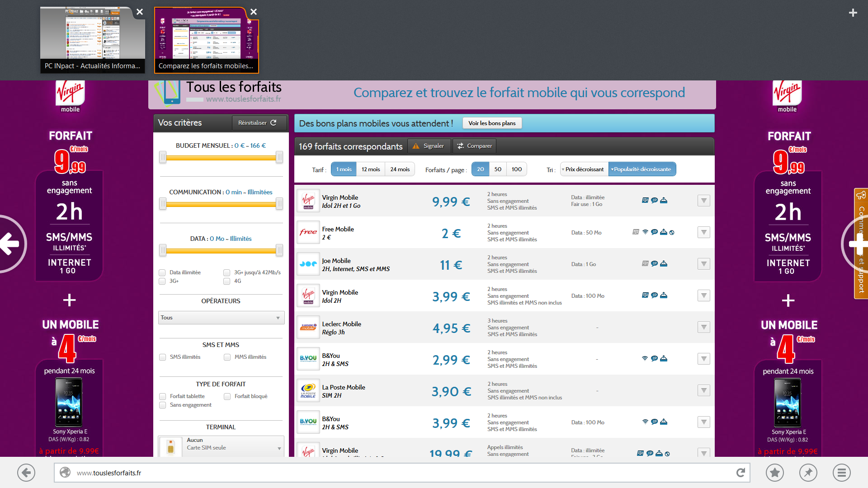The height and width of the screenshot is (488, 868).
Task: Click the bookmark star icon
Action: [775, 473]
